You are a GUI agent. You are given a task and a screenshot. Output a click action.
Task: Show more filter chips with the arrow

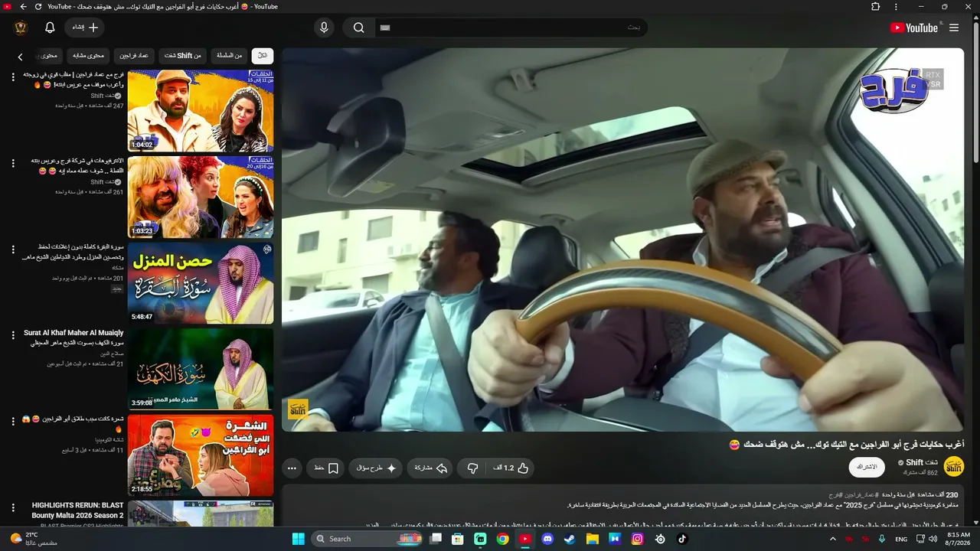pyautogui.click(x=21, y=57)
